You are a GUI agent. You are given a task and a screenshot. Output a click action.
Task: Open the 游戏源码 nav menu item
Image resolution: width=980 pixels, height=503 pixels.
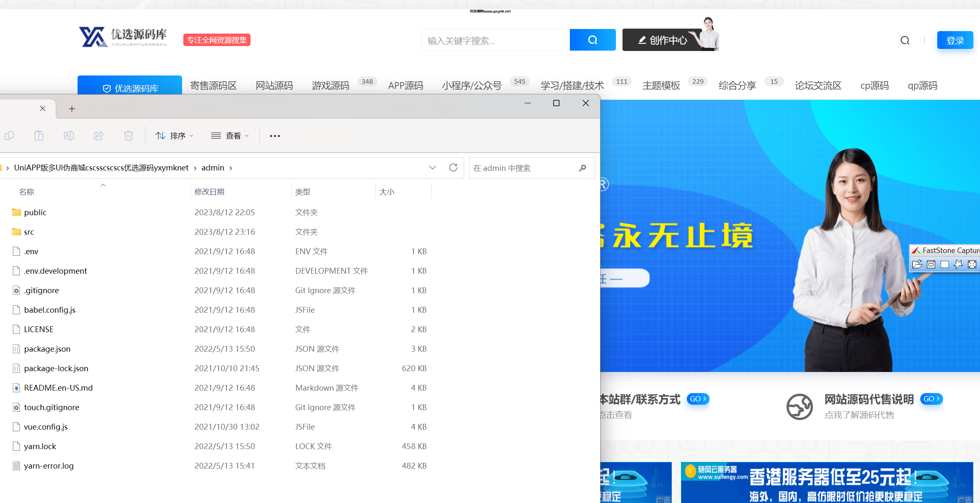coord(331,86)
